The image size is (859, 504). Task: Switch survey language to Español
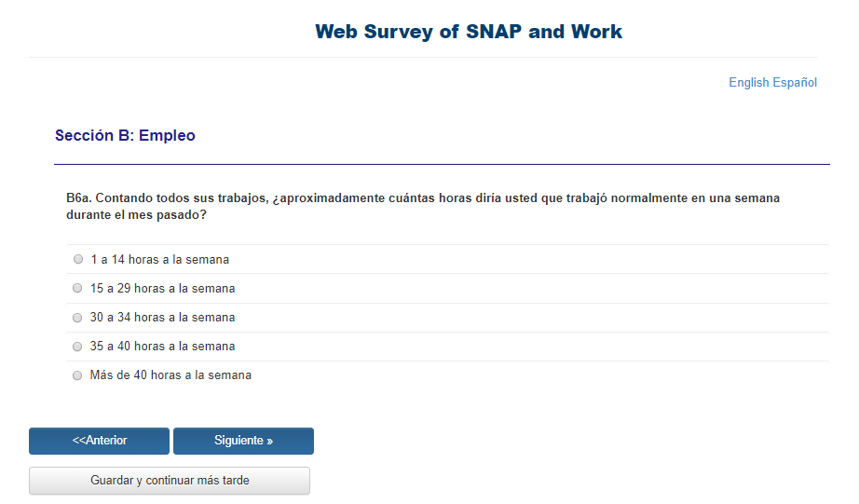click(x=795, y=83)
